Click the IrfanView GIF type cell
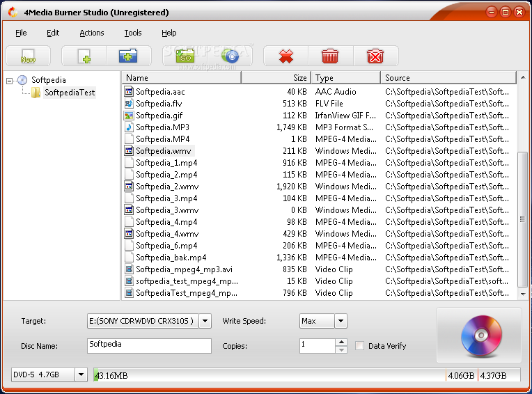Screen dimensions: 532x394 click(345, 116)
